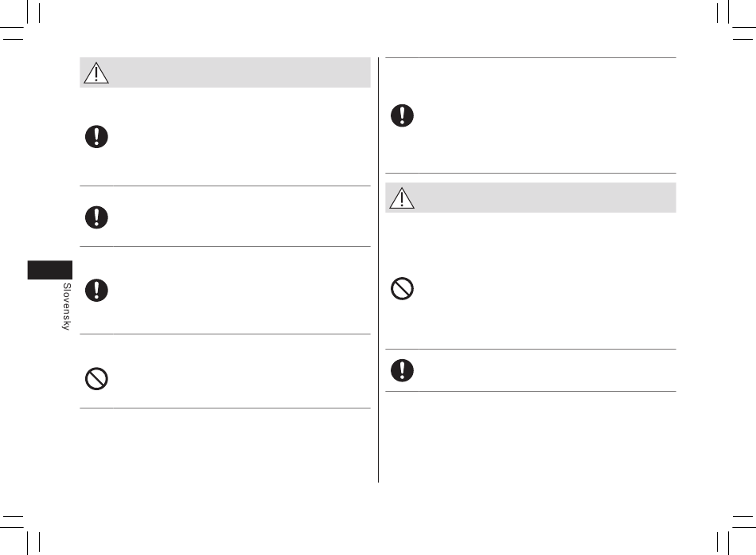Click the empty area of the left gray header bar
Image resolution: width=756 pixels, height=555 pixels.
tap(240, 72)
